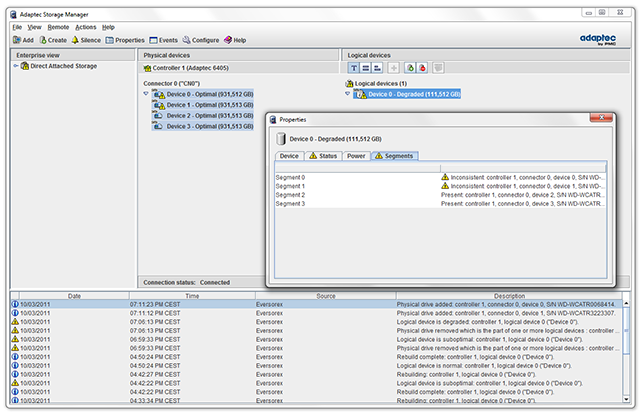Click the Segment 0 inconsistent warning icon
The image size is (640, 414).
(x=445, y=177)
